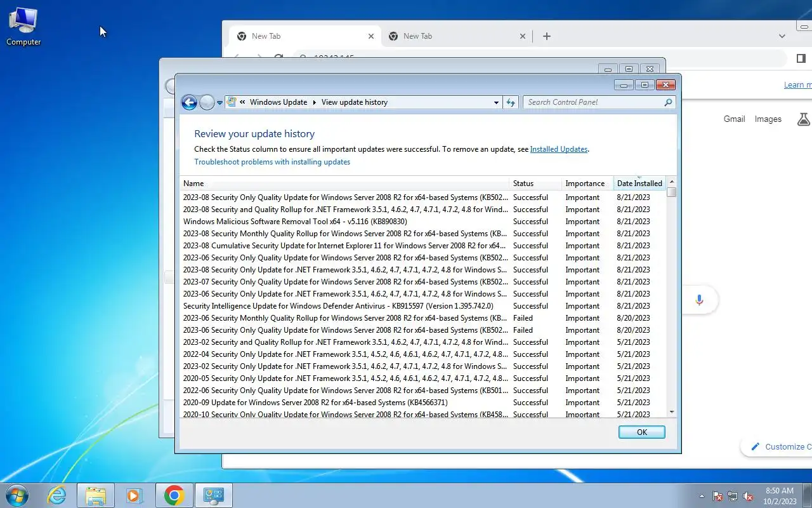The width and height of the screenshot is (812, 508).
Task: Click the list scroll down arrow
Action: 672,412
